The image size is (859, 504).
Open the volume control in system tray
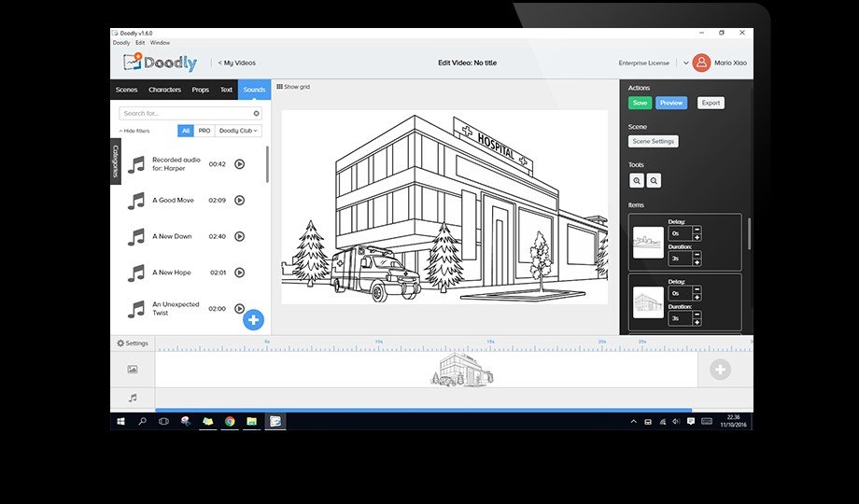point(676,421)
